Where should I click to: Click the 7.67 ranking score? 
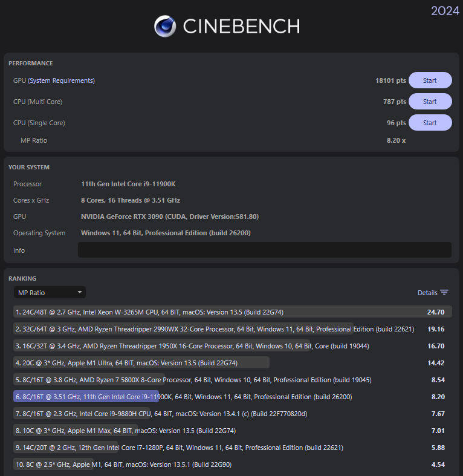tap(438, 414)
